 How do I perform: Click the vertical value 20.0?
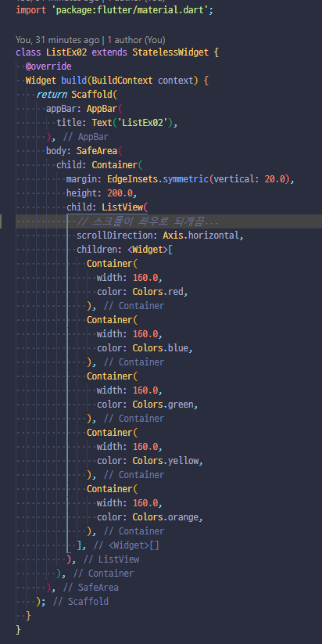(x=274, y=179)
